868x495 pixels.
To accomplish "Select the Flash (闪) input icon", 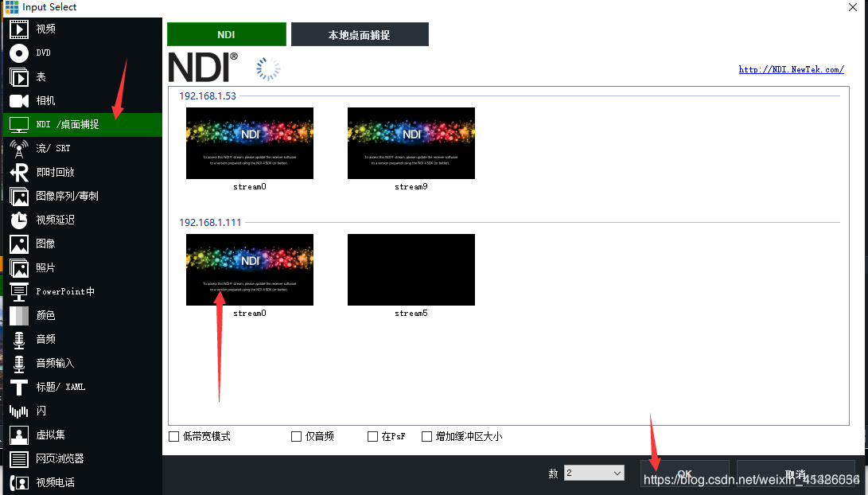I will [x=19, y=411].
